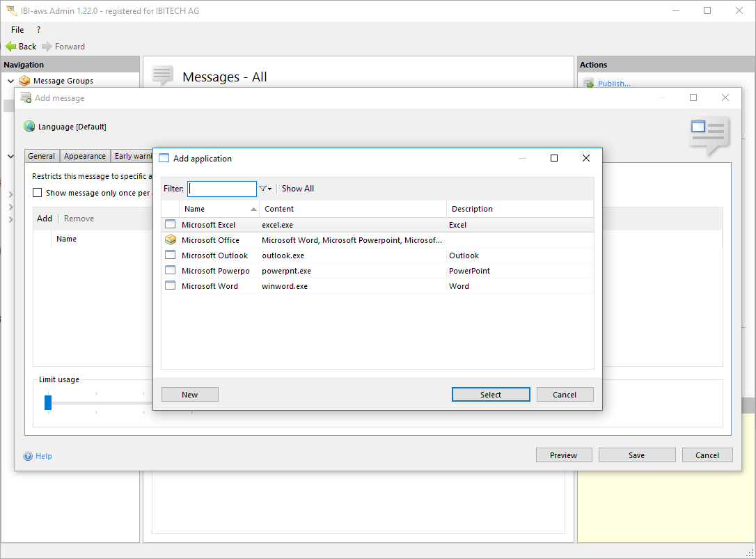The image size is (756, 559).
Task: Click into the Filter text field
Action: pos(222,189)
